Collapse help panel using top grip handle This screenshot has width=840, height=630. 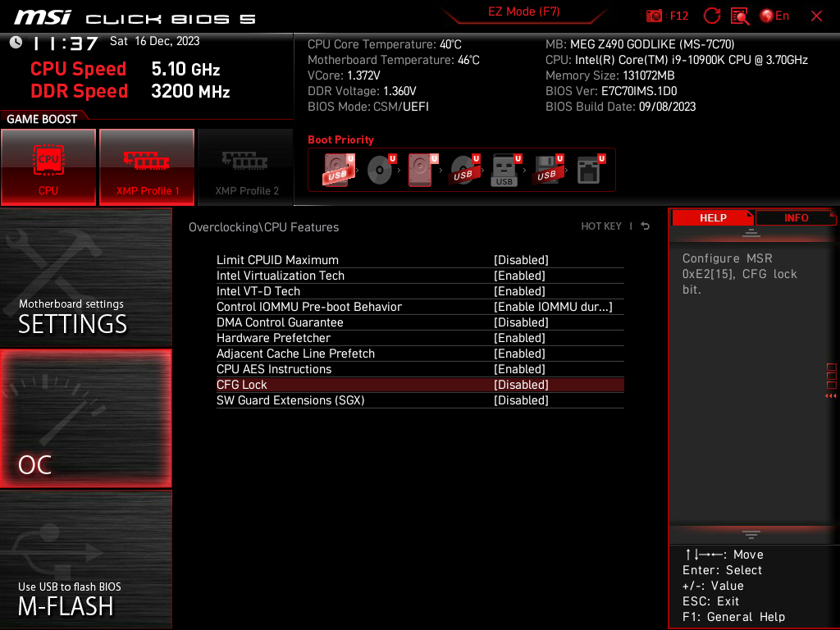[x=751, y=232]
